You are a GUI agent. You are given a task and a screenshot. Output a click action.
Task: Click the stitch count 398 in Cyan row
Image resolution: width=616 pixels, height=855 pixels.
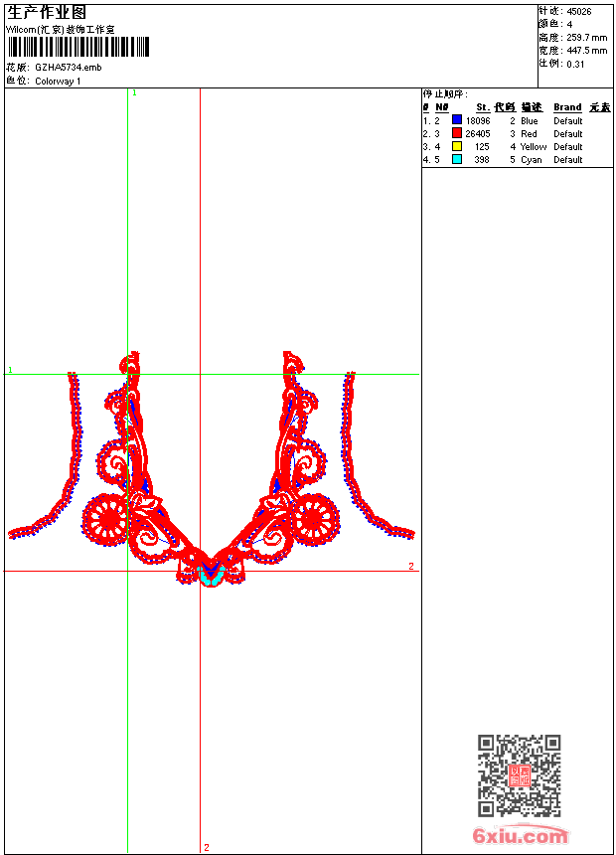point(482,160)
